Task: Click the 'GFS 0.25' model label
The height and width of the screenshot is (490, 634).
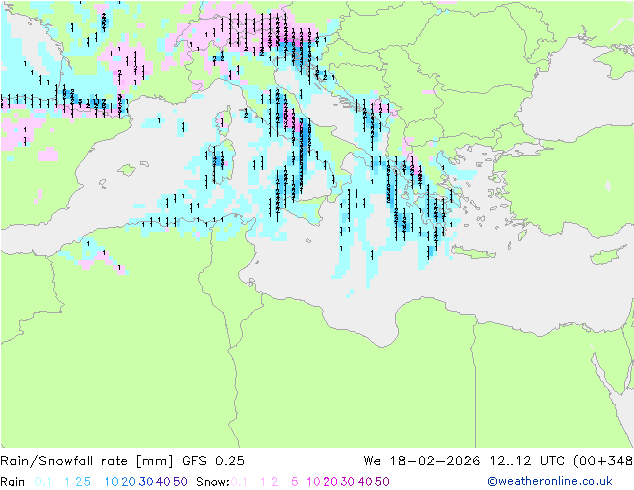Action: 213,460
